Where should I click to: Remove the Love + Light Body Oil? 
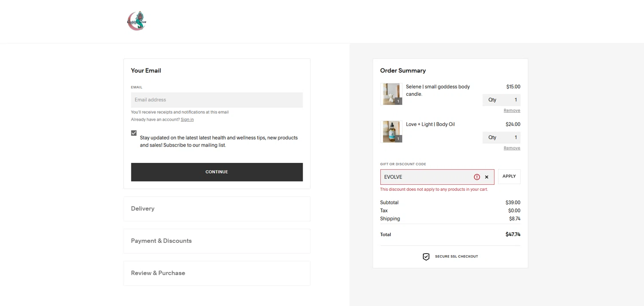tap(512, 148)
